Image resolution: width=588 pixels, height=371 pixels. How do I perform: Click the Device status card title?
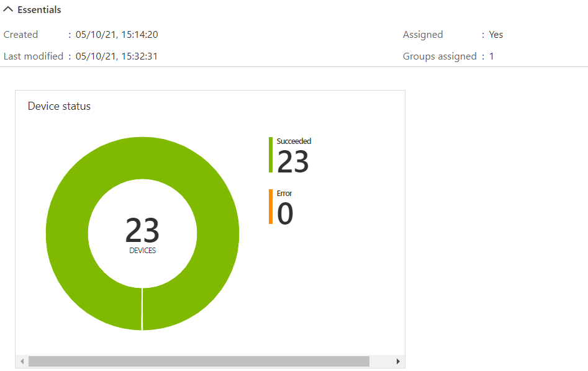59,106
